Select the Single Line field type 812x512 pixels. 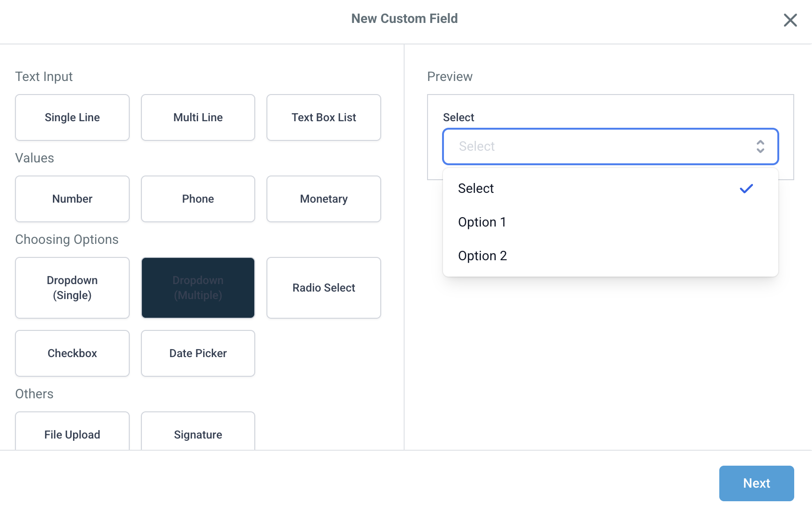72,117
